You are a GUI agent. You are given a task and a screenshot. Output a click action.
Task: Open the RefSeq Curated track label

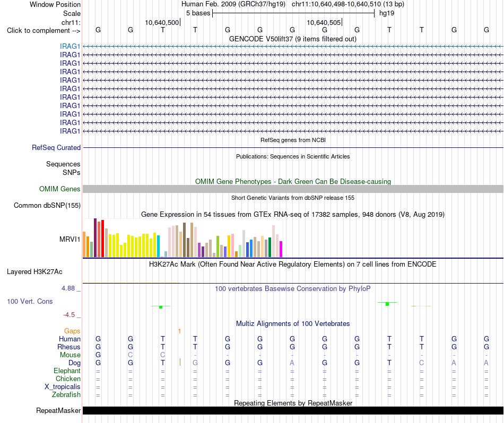coord(56,148)
